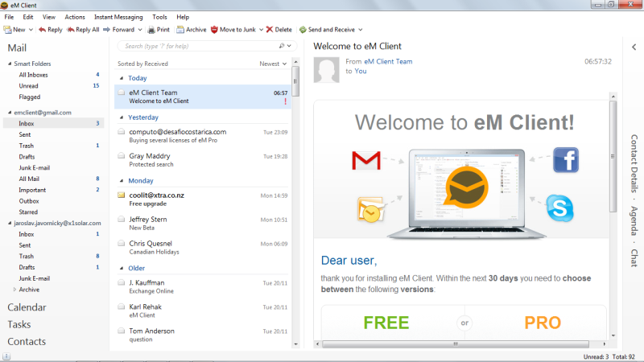Click the New message icon
The width and height of the screenshot is (644, 362).
(7, 30)
